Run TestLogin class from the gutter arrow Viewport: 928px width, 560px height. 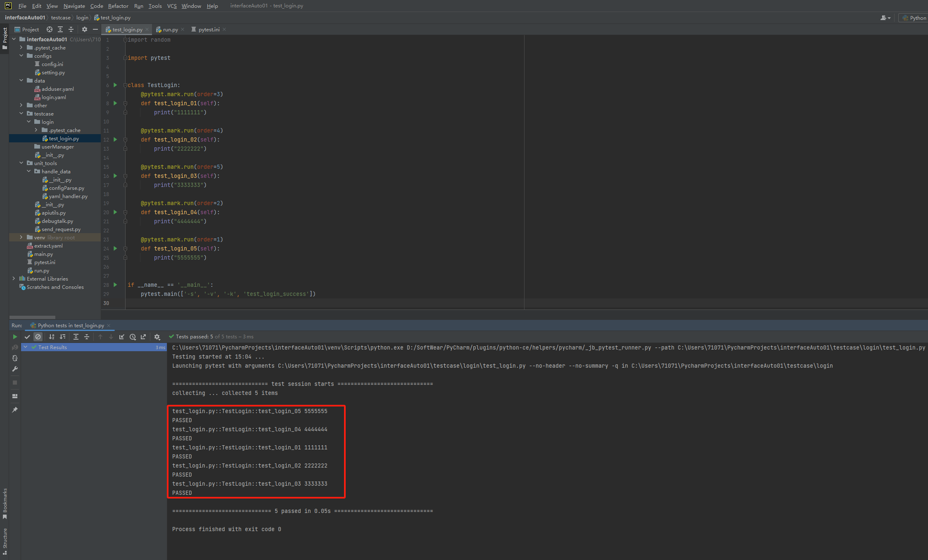point(115,85)
